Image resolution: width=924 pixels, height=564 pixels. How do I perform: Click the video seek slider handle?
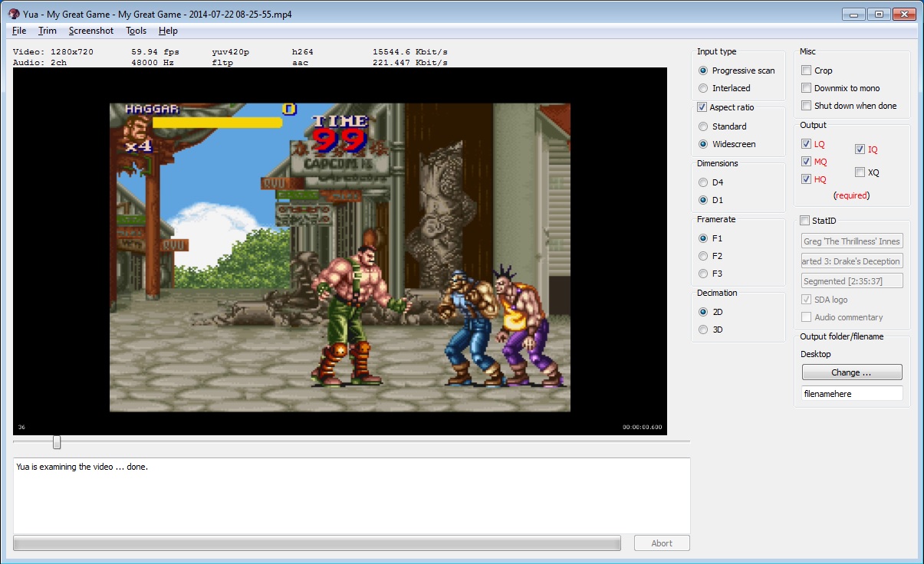(x=57, y=442)
